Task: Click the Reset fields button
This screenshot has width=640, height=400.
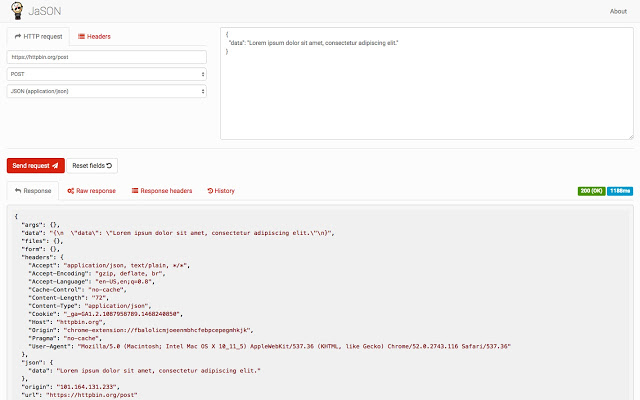Action: 92,166
